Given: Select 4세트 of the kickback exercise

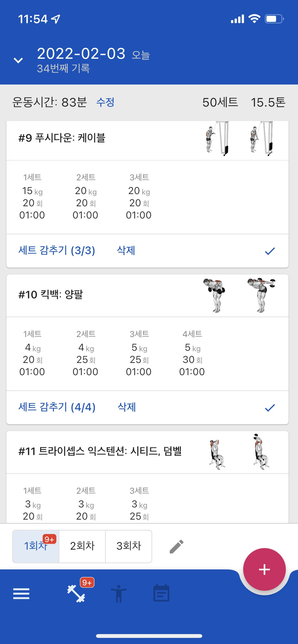Looking at the screenshot, I should (192, 353).
